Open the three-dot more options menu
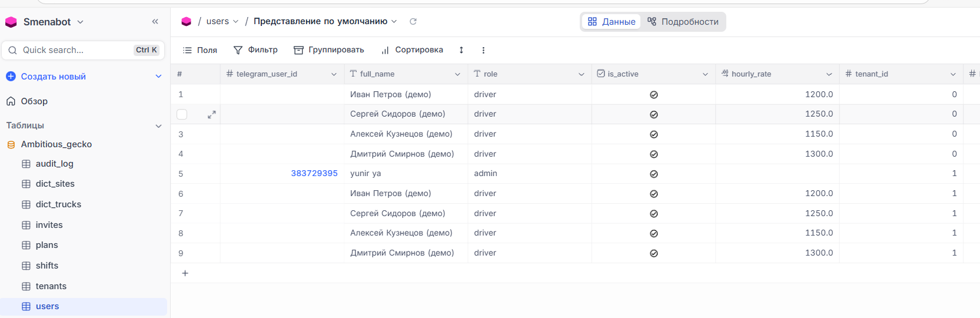 483,50
